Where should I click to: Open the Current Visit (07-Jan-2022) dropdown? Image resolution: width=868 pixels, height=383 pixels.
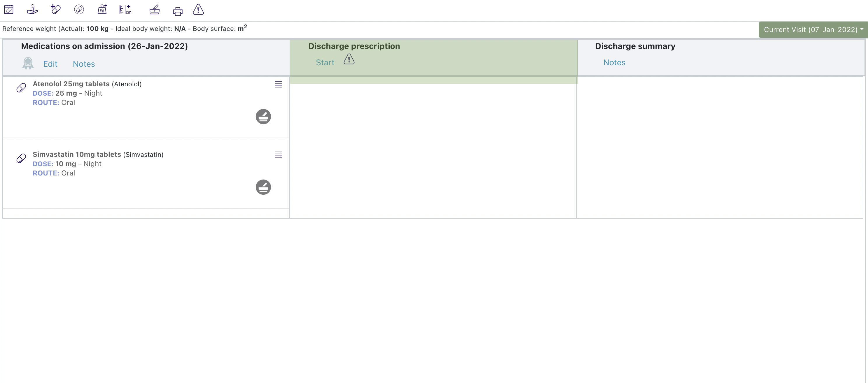click(x=813, y=30)
